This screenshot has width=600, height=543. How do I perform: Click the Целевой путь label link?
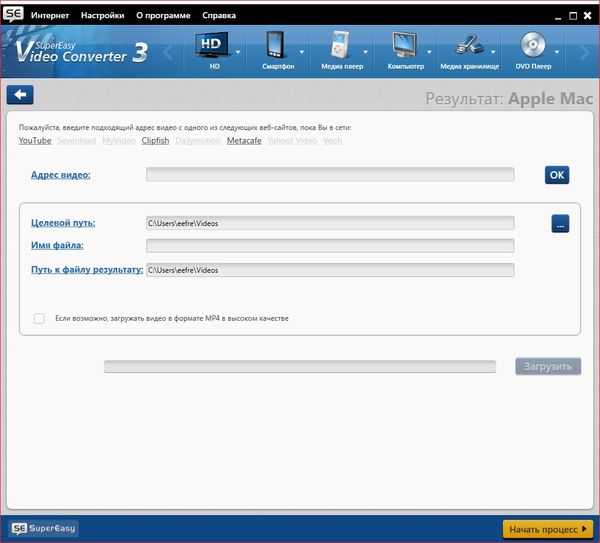click(63, 223)
